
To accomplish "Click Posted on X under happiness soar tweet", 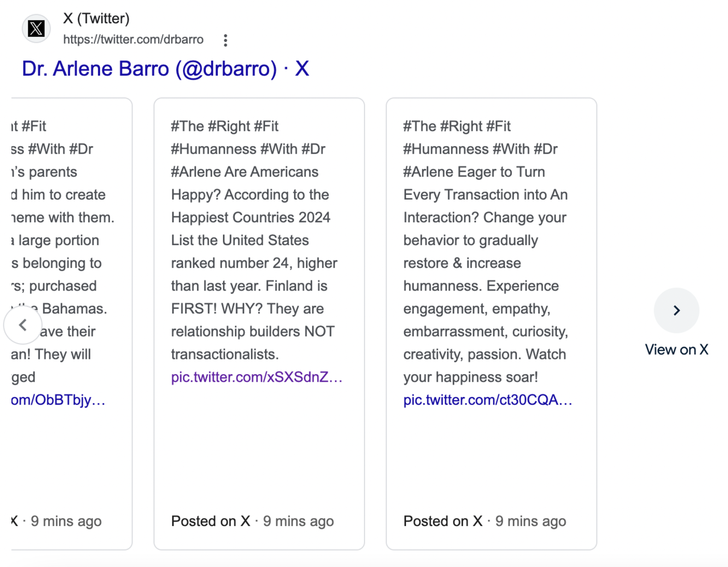I will [x=442, y=521].
